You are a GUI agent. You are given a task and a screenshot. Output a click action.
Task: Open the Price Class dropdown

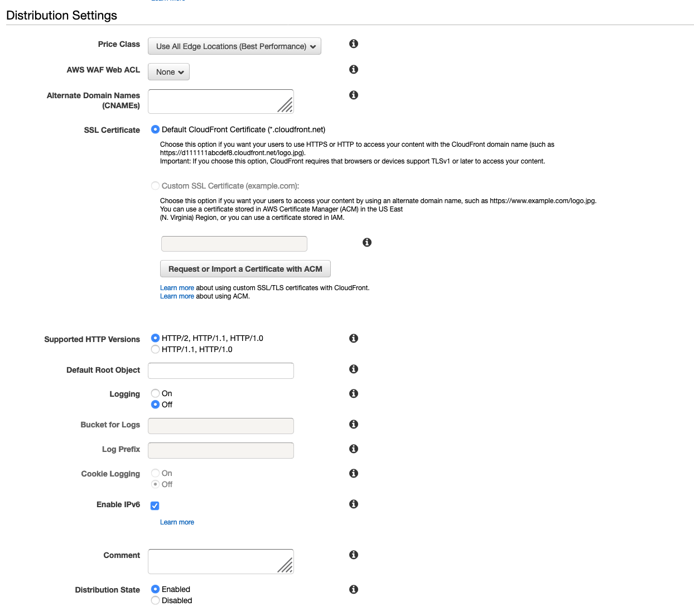(234, 46)
